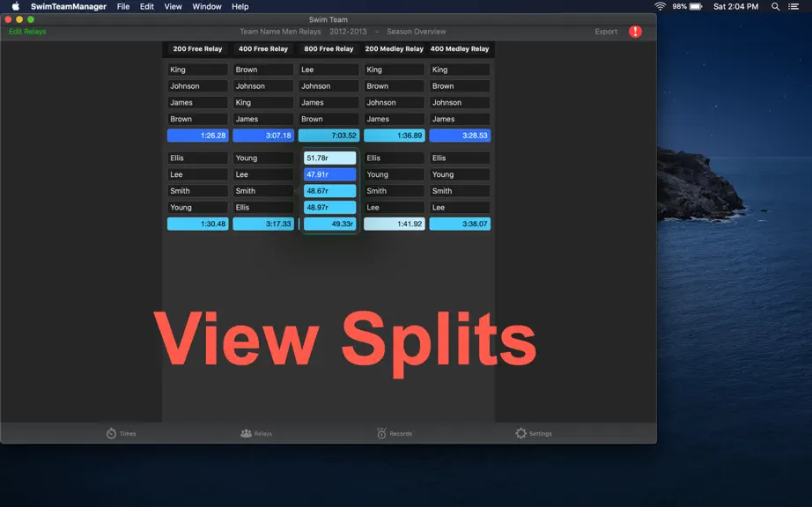Viewport: 812px width, 507px height.
Task: Click Lee in 400 Medley Relay second team
Action: coord(460,208)
